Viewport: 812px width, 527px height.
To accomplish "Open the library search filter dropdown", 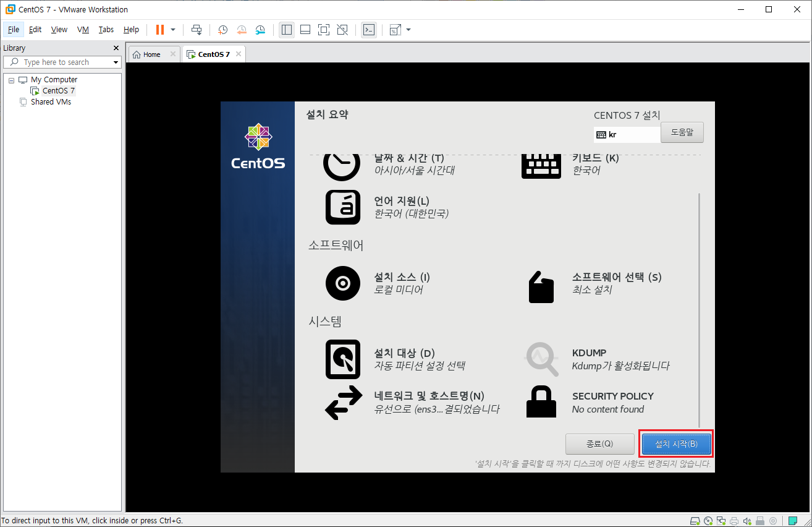I will coord(116,62).
